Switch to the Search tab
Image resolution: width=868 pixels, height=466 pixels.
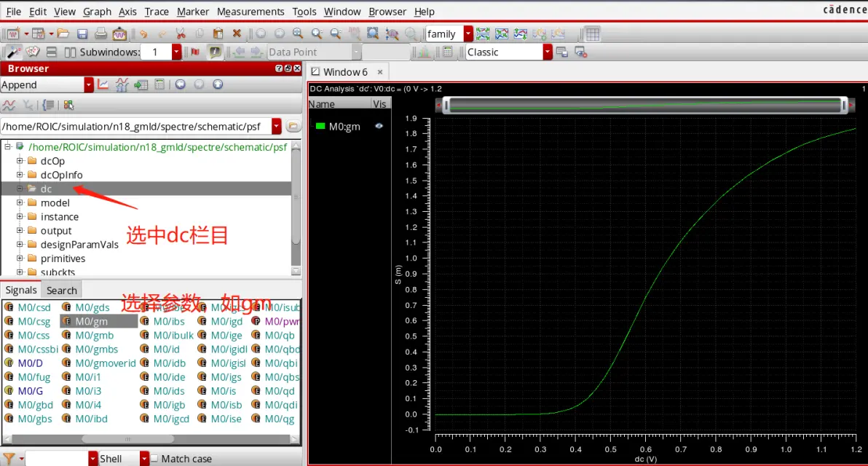click(x=61, y=290)
